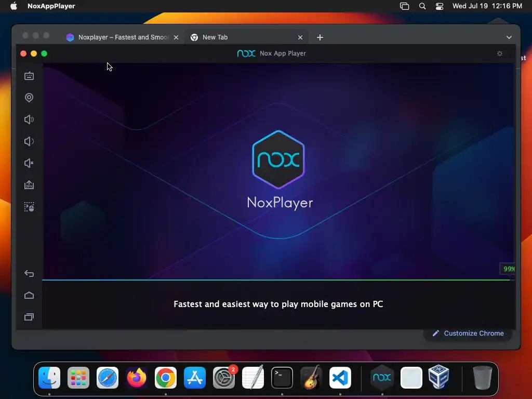Click the Android home icon
Screen dimensions: 532x399
point(29,295)
